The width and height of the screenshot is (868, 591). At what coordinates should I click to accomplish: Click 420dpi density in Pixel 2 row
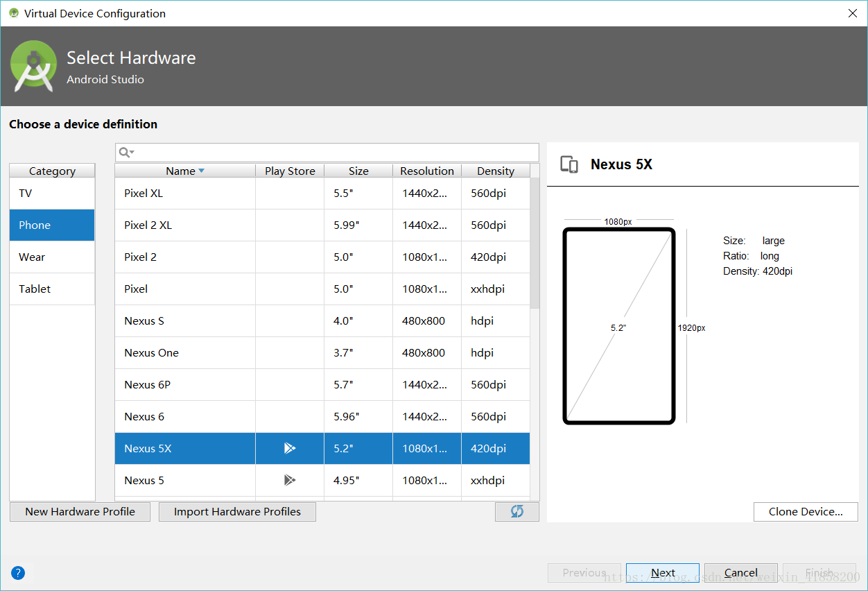496,257
